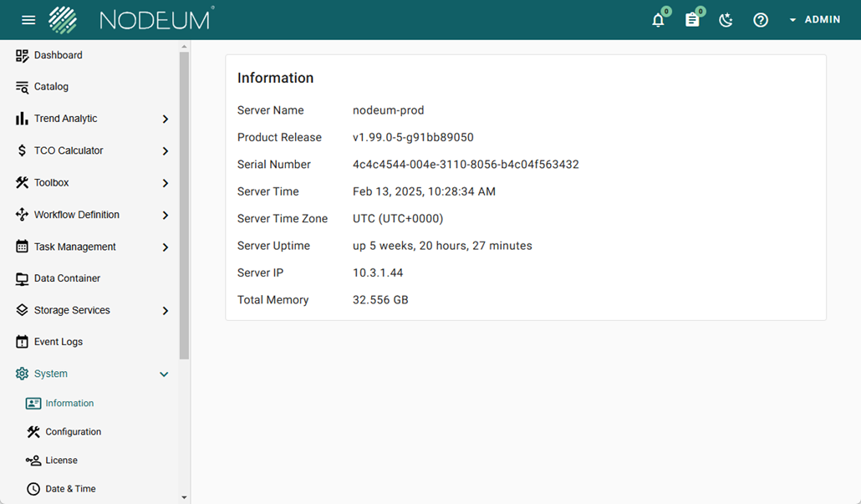
Task: Open the notifications bell
Action: [659, 20]
